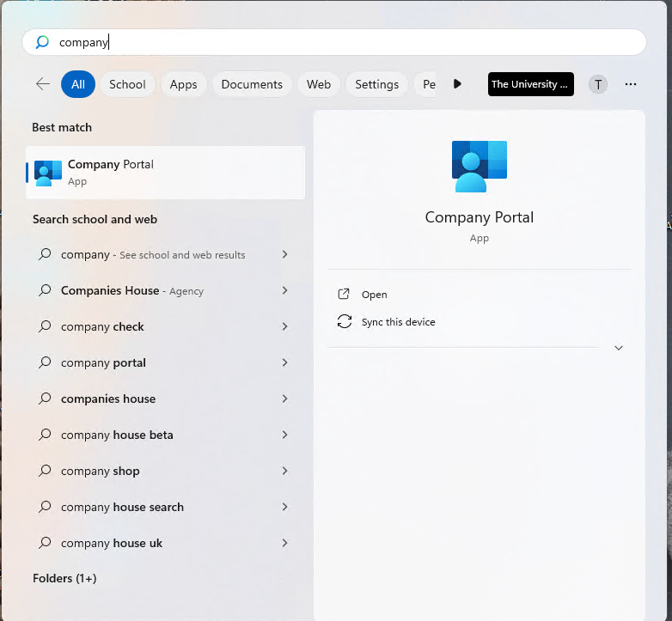
Task: Click the back arrow icon
Action: [43, 84]
